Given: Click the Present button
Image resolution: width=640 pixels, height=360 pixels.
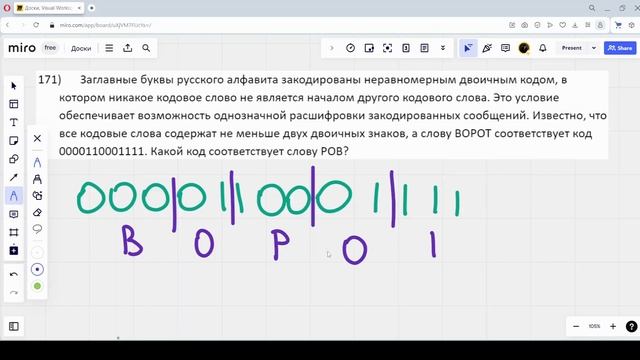Looking at the screenshot, I should point(571,48).
